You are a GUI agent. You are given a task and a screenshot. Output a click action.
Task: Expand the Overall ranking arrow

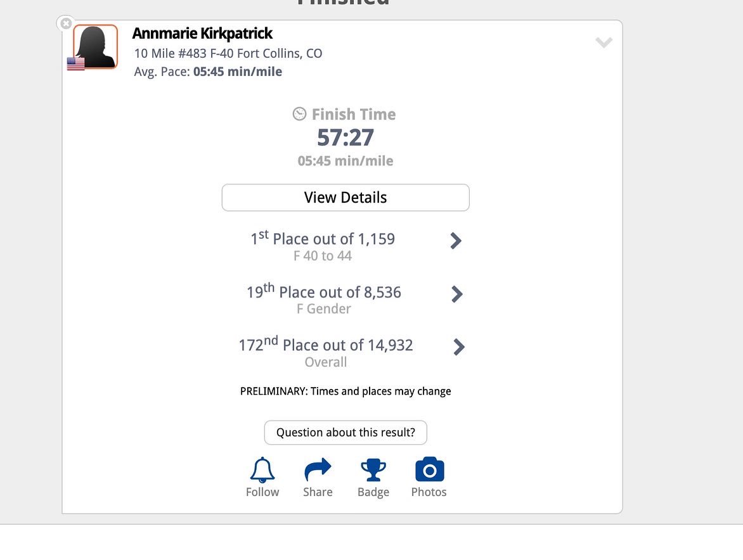(458, 347)
